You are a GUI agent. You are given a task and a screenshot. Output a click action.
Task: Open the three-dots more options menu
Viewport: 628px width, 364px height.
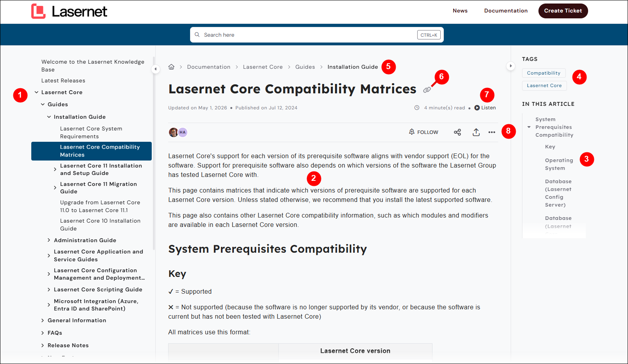pyautogui.click(x=492, y=132)
